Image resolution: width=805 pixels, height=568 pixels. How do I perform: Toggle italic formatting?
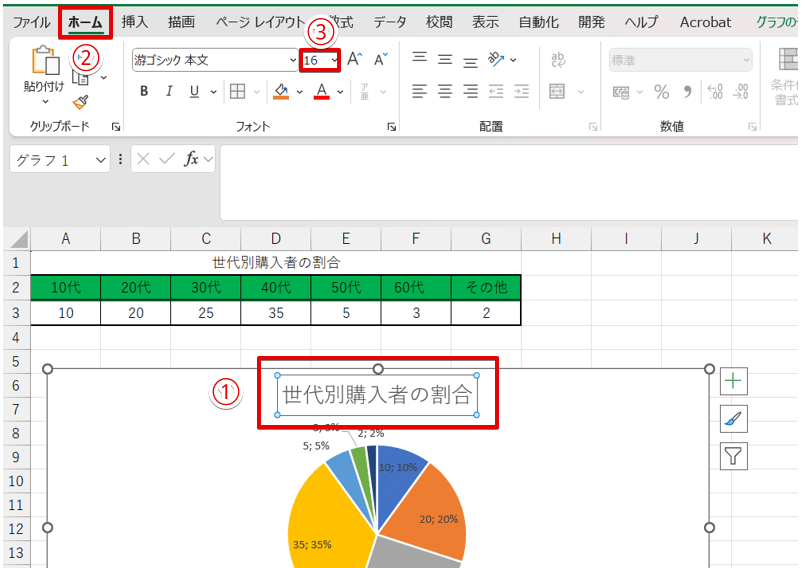pyautogui.click(x=166, y=92)
